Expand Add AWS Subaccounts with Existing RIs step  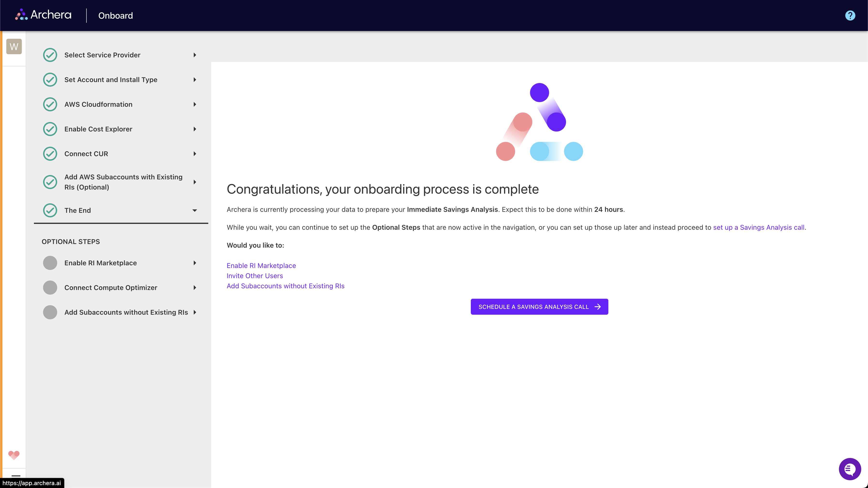pos(195,182)
